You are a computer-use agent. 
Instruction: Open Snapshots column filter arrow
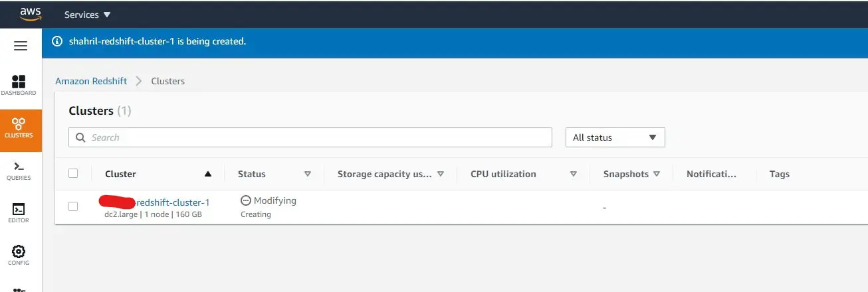(x=657, y=174)
